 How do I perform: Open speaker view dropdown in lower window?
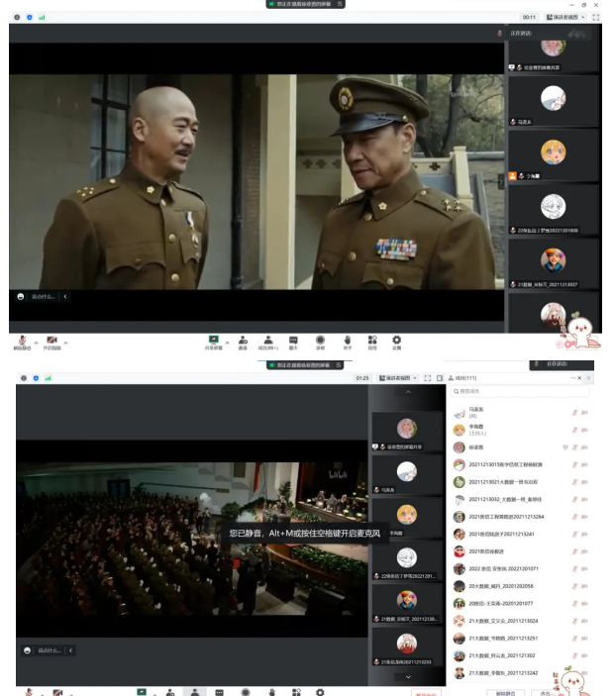click(x=398, y=378)
